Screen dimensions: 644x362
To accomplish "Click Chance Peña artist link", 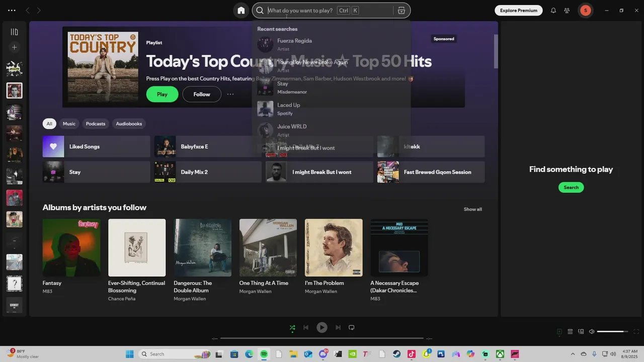I will click(123, 299).
